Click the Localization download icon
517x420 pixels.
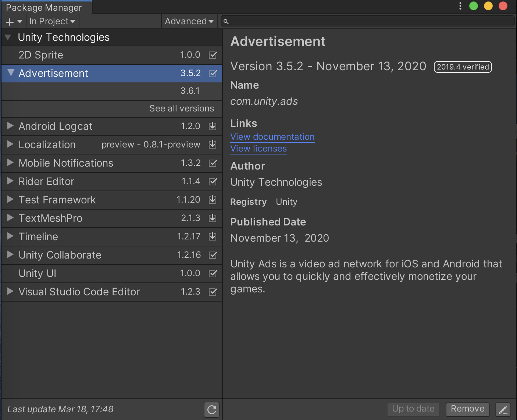213,144
